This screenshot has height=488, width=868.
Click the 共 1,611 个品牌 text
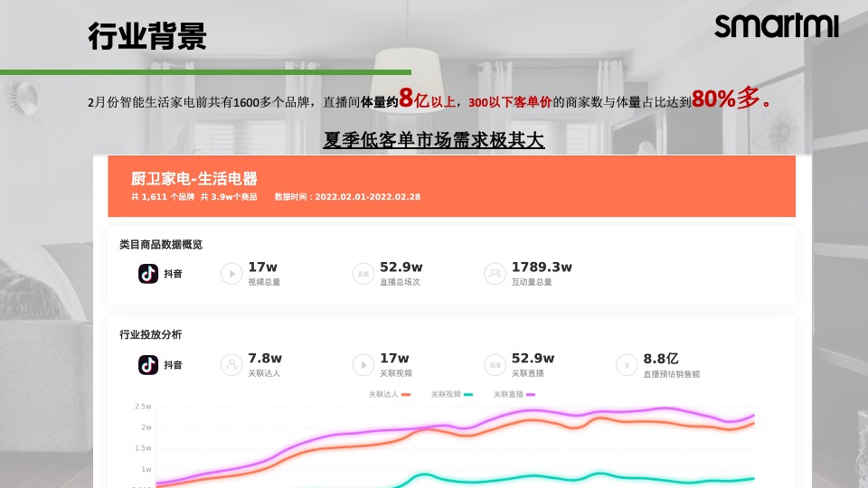[163, 197]
